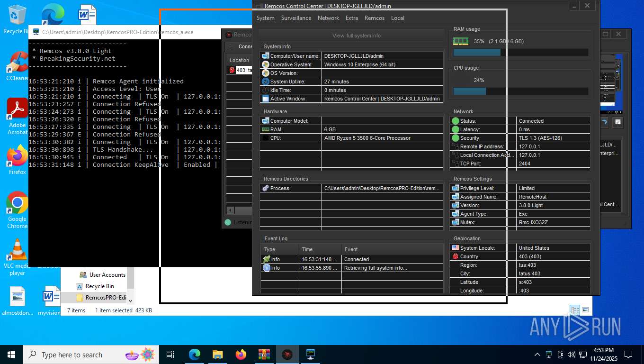Select the RemcosPRO-Edition folder in the Explorer tree
The image size is (644, 364).
(100, 298)
